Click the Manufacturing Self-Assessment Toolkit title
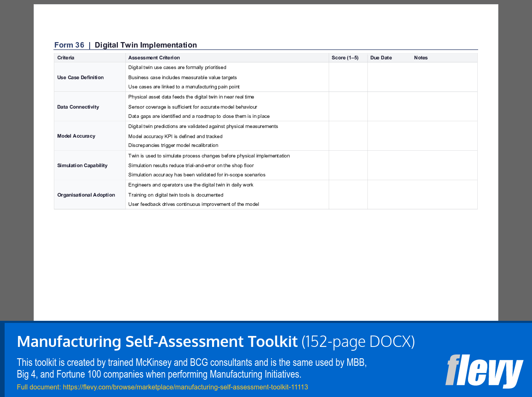This screenshot has height=397, width=532. click(157, 341)
